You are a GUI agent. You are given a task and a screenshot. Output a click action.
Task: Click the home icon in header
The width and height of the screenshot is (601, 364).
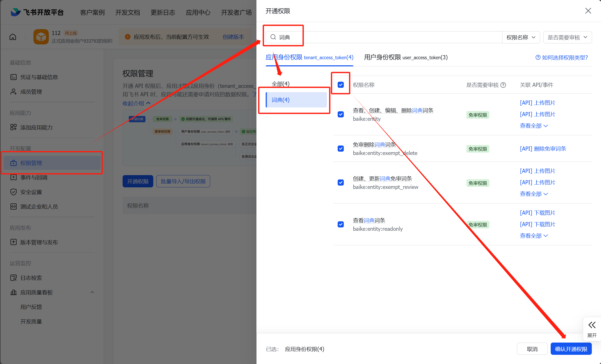[13, 37]
